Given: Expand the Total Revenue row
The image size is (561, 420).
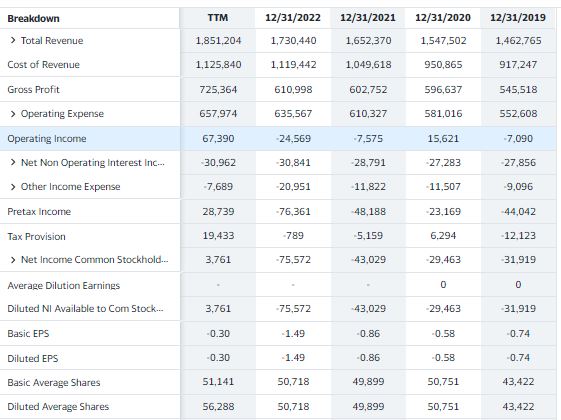Looking at the screenshot, I should pyautogui.click(x=13, y=40).
